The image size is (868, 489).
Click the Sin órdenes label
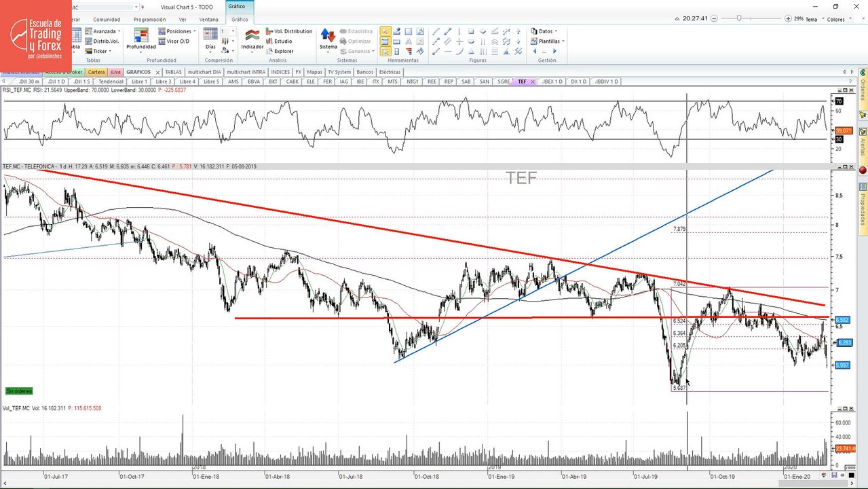pos(18,391)
